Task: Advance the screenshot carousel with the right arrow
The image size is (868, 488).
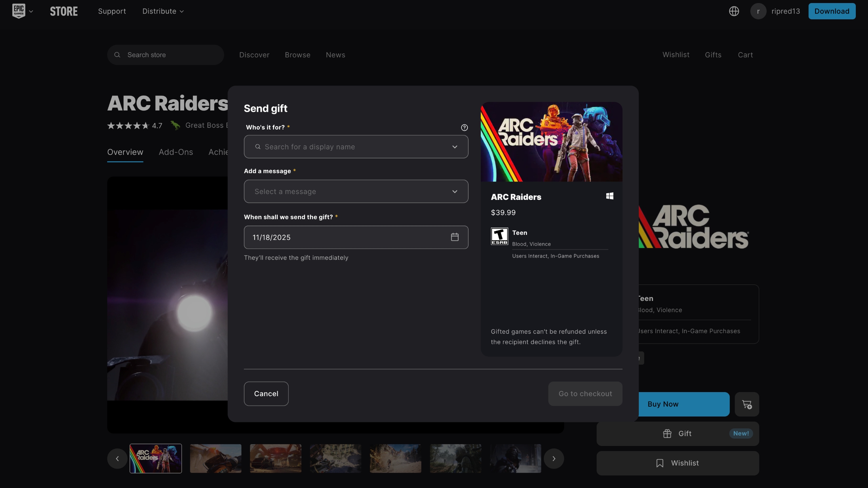Action: [x=554, y=458]
